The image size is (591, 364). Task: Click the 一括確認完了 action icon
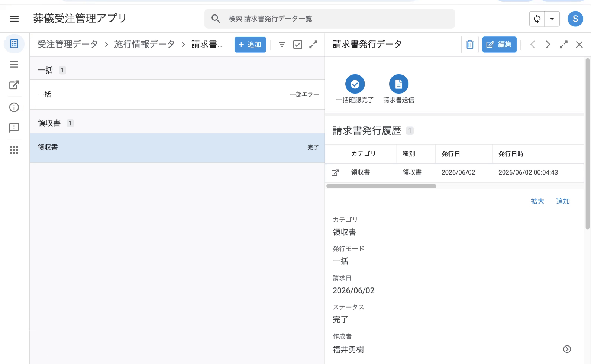click(x=355, y=84)
